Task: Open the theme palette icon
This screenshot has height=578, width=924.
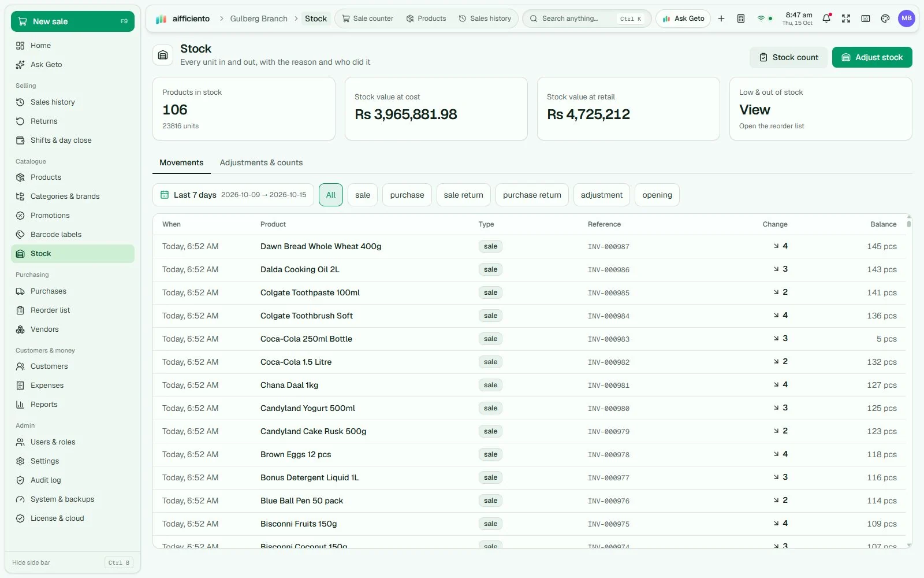Action: pos(885,18)
